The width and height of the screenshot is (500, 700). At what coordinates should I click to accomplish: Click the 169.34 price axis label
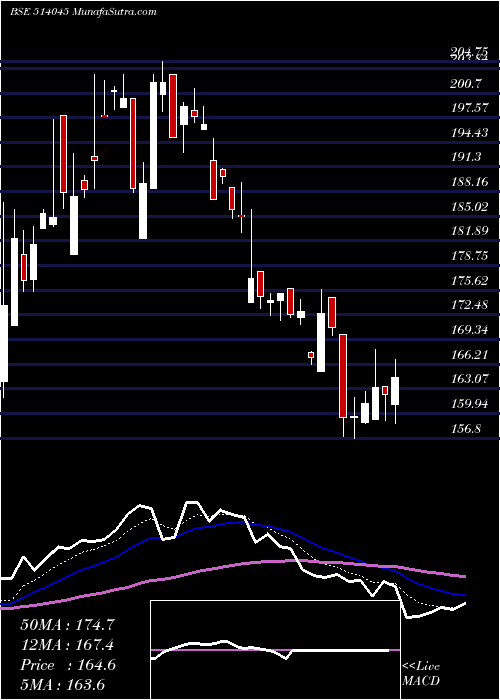pos(470,330)
